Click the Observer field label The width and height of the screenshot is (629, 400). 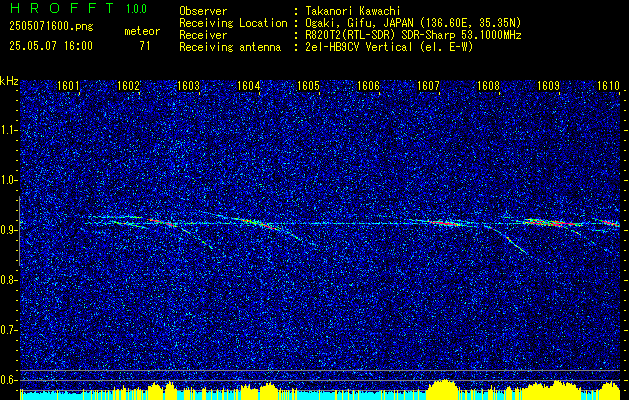point(203,12)
